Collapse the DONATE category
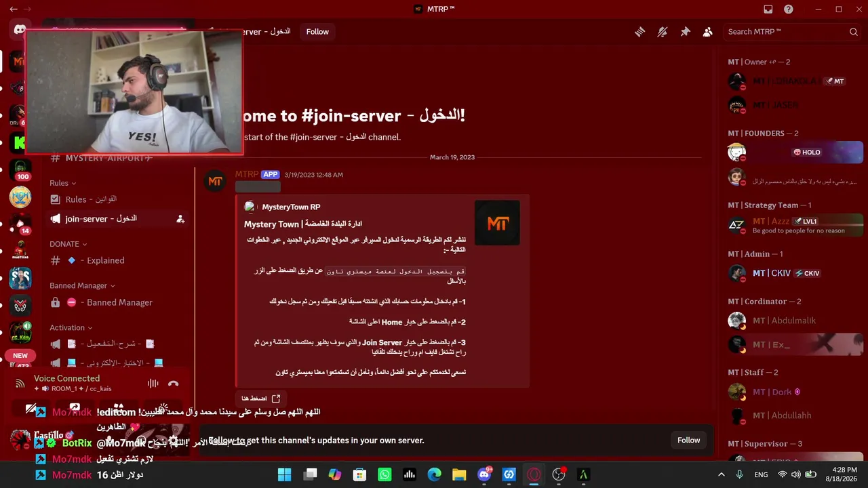The image size is (868, 488). click(68, 244)
